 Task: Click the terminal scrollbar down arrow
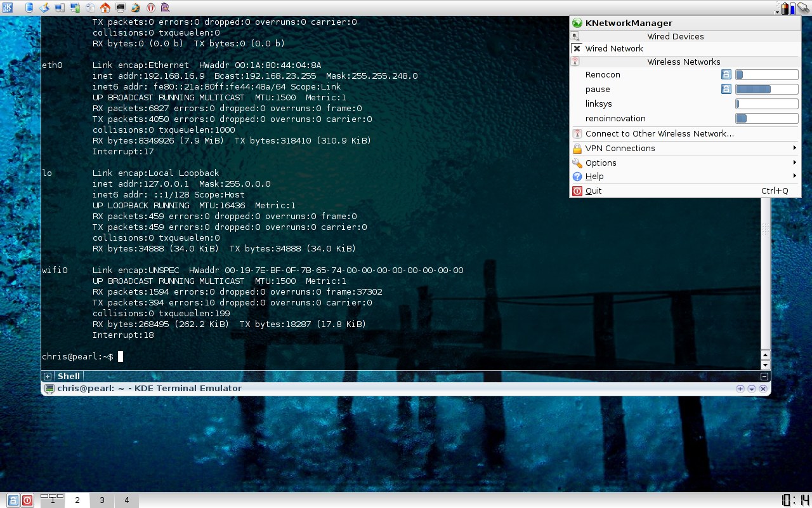pos(765,365)
